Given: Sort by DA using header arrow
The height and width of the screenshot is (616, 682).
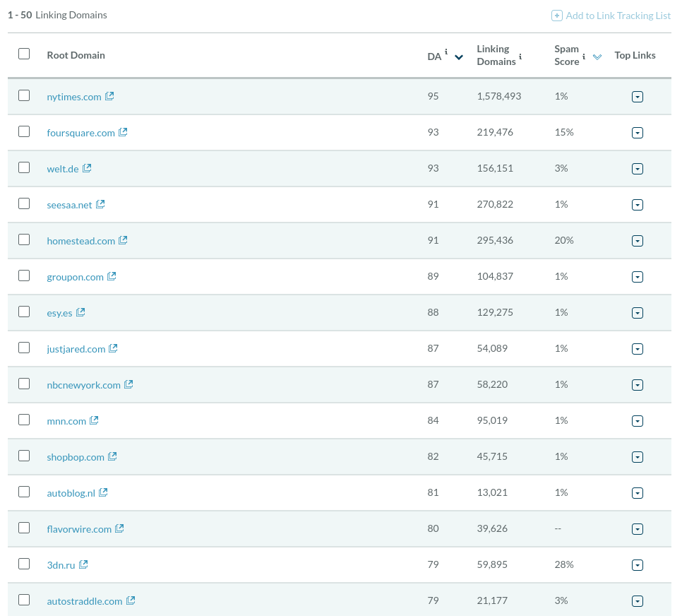Looking at the screenshot, I should (459, 57).
